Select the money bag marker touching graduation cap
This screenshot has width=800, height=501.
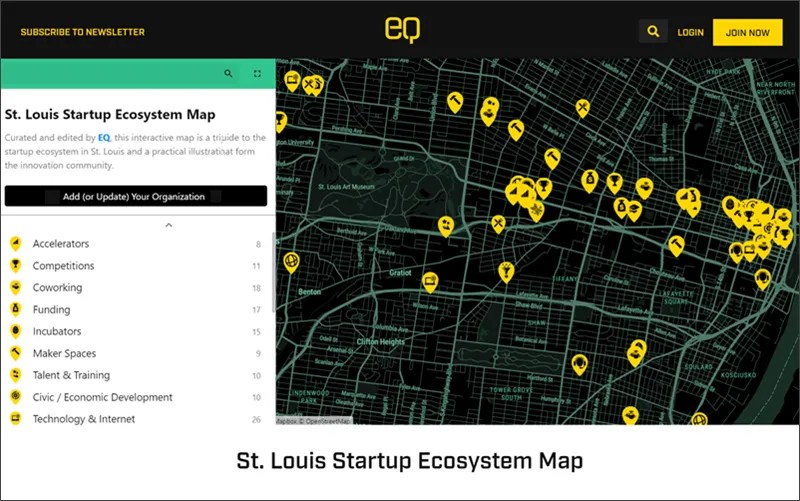[620, 208]
